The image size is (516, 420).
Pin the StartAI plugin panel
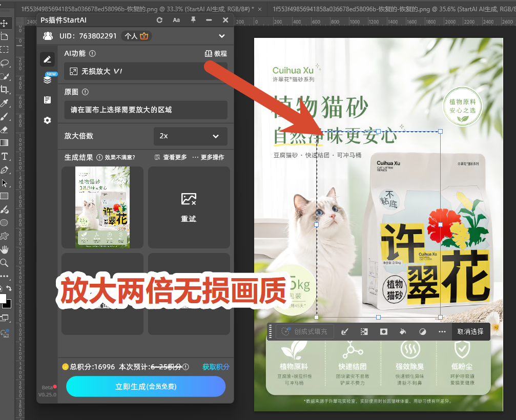pos(193,20)
